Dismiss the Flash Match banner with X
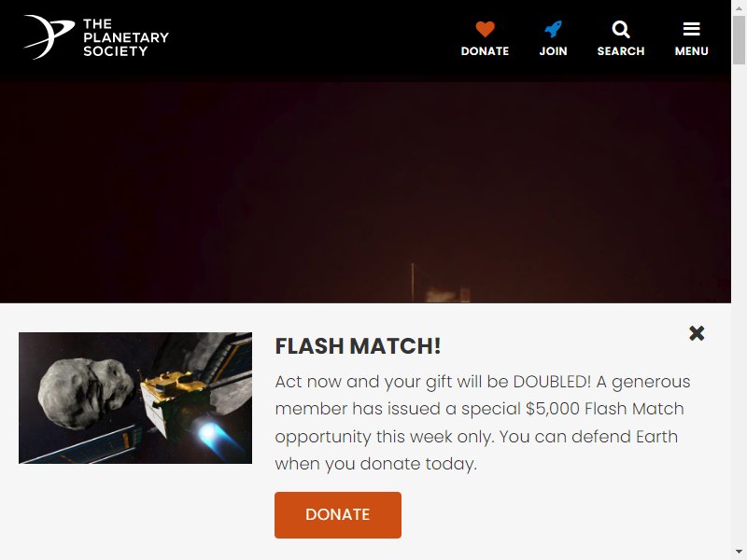 697,333
